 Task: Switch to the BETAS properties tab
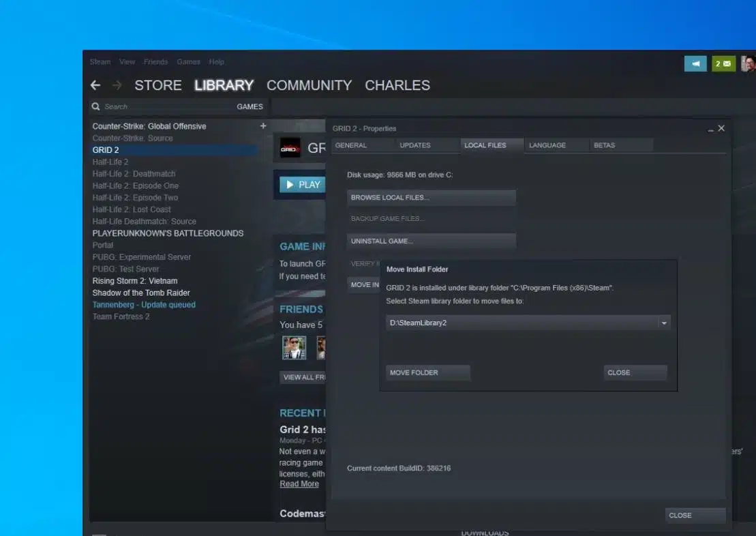point(622,145)
